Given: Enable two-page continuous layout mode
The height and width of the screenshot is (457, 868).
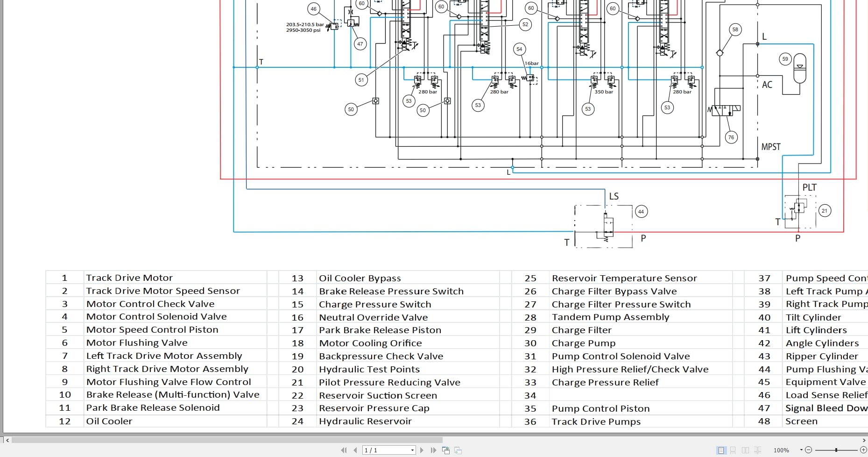Looking at the screenshot, I should click(x=757, y=450).
